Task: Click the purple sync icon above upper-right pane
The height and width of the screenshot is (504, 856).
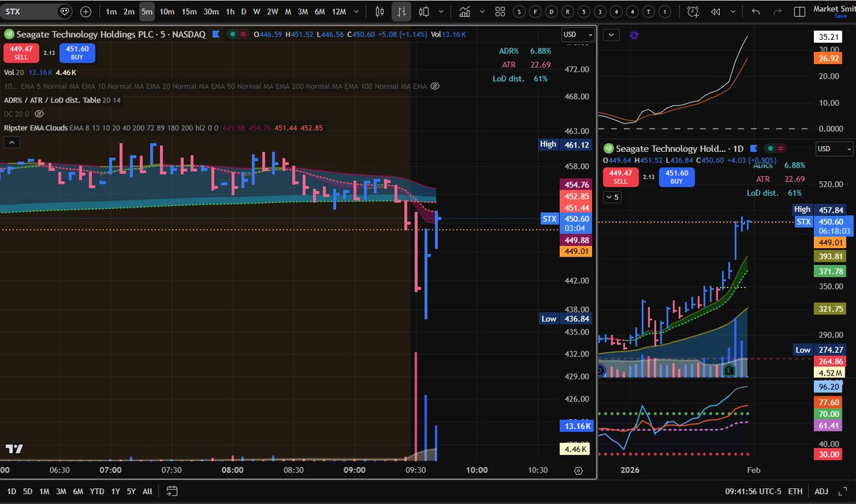Action: pyautogui.click(x=635, y=34)
